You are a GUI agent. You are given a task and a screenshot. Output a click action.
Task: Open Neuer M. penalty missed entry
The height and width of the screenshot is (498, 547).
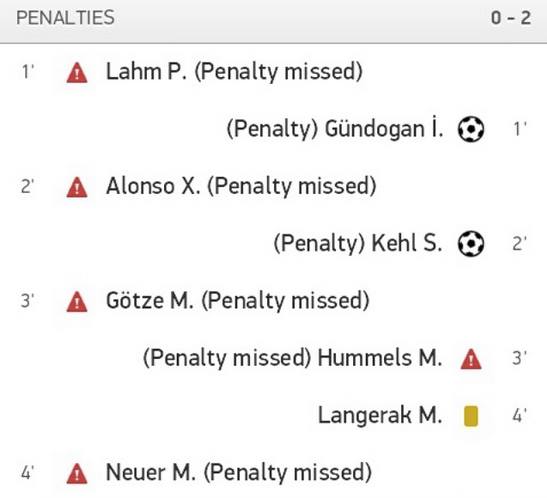click(239, 473)
